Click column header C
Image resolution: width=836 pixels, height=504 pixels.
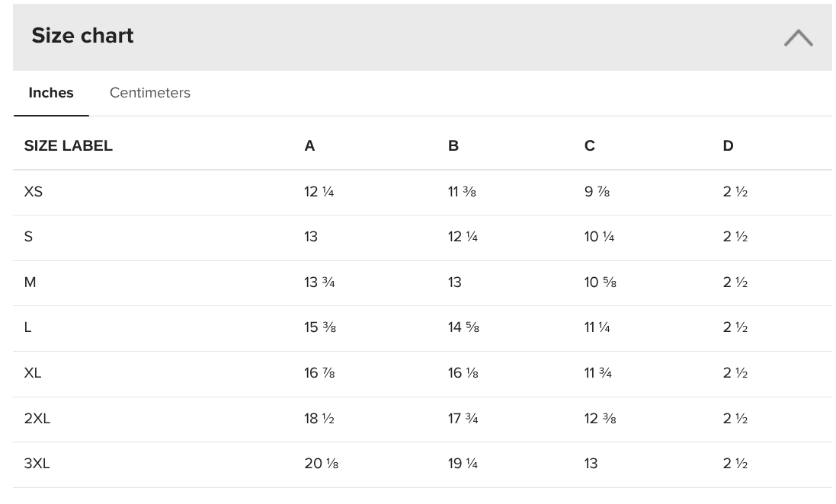(590, 146)
